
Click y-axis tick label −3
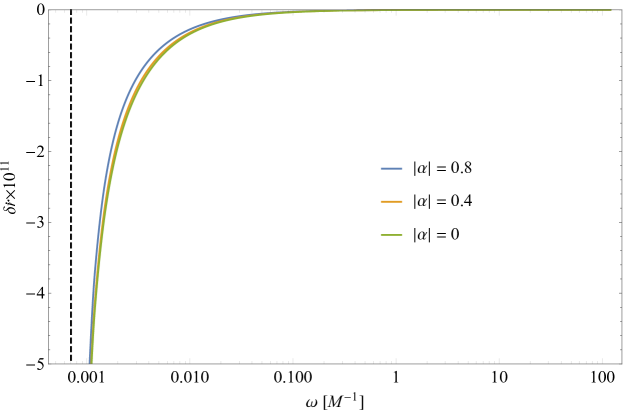(35, 222)
